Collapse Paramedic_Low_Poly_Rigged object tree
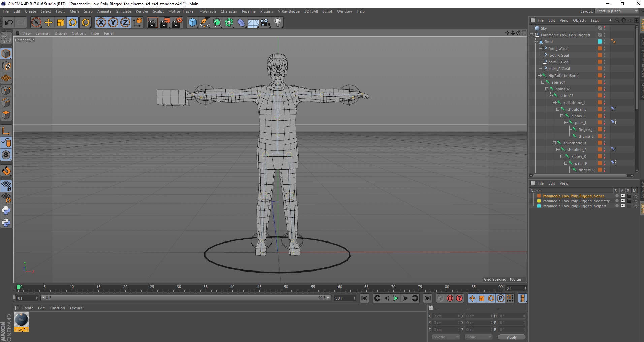 coord(532,35)
